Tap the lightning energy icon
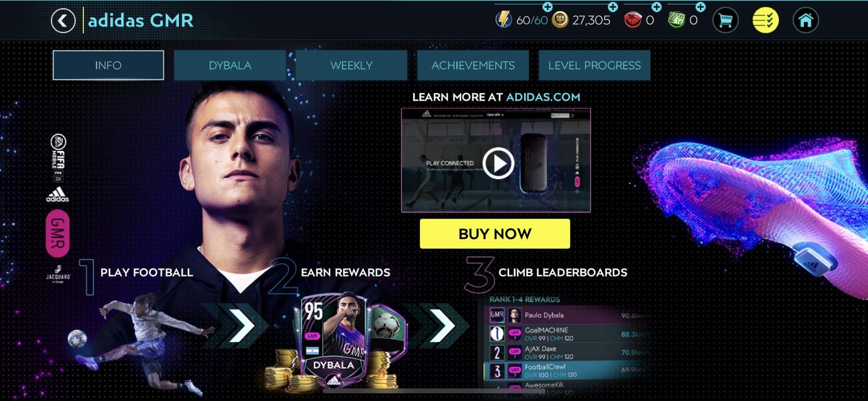The image size is (868, 401). point(503,20)
